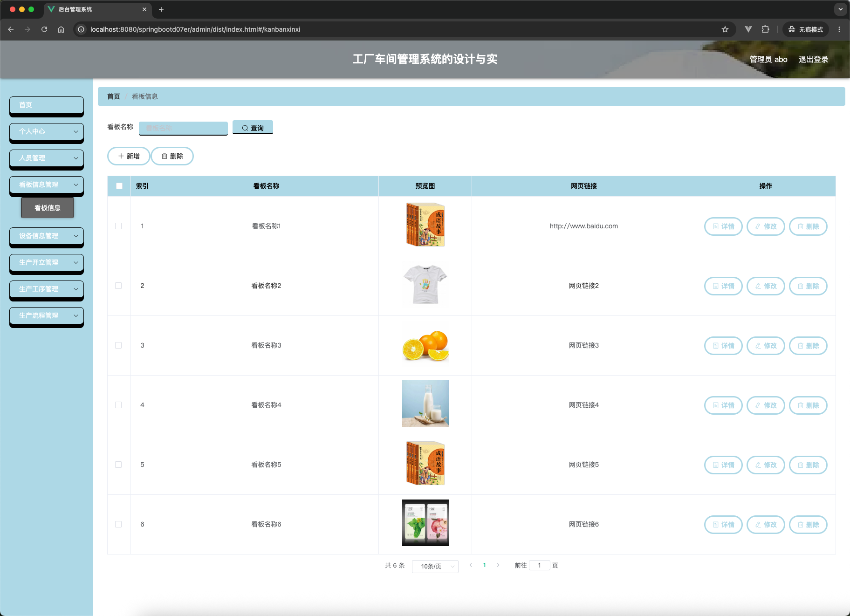Click 删除 for 看板名称3
Screen dimensions: 850x616
pyautogui.click(x=808, y=346)
